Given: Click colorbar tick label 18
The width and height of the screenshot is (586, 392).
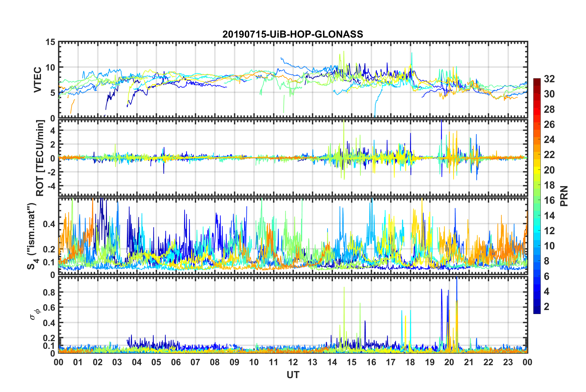Looking at the screenshot, I should coord(549,185).
